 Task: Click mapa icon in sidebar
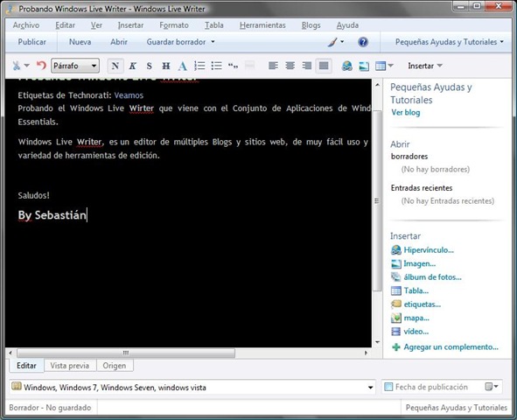pyautogui.click(x=395, y=318)
